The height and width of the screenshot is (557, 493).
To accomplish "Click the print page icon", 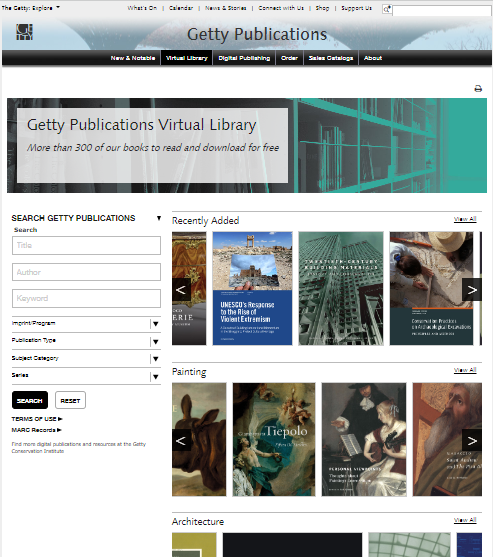I will [x=478, y=89].
